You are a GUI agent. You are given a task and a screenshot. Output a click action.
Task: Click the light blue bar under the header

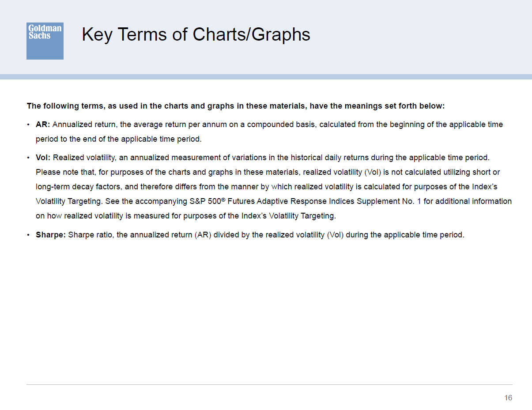(x=266, y=77)
